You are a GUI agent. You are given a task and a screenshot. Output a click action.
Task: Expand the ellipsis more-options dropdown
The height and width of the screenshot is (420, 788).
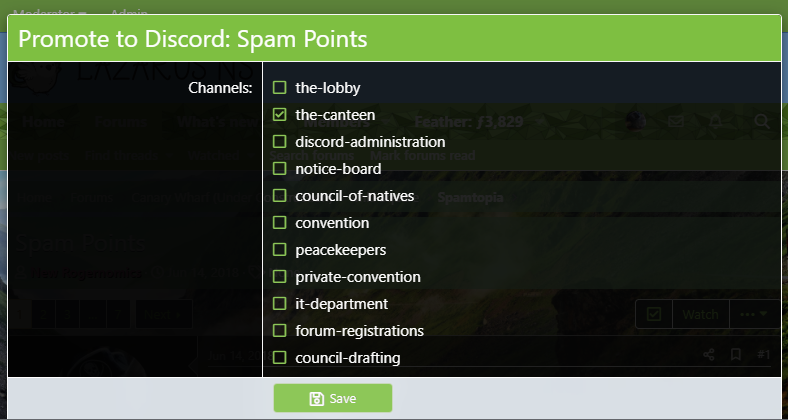coord(754,314)
